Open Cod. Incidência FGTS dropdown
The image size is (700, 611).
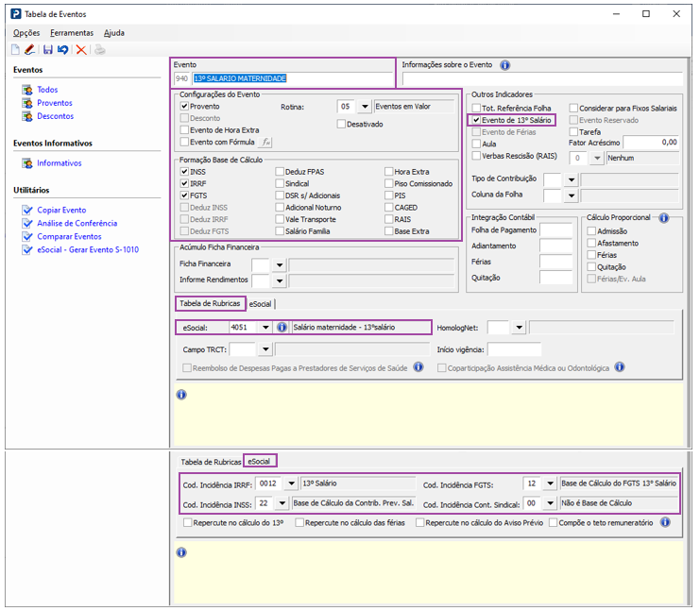(550, 484)
